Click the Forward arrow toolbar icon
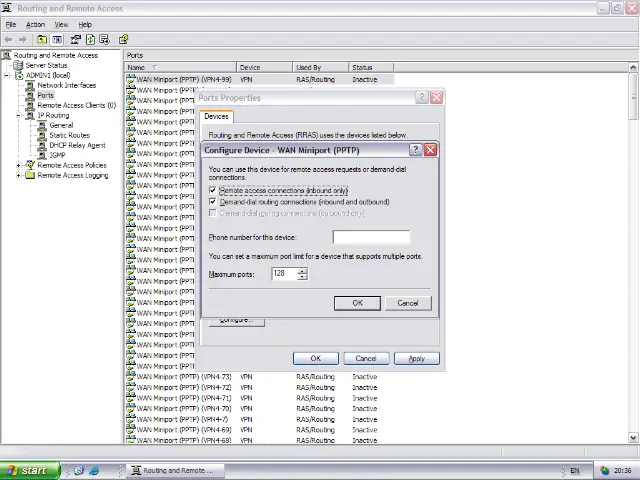 click(x=23, y=40)
